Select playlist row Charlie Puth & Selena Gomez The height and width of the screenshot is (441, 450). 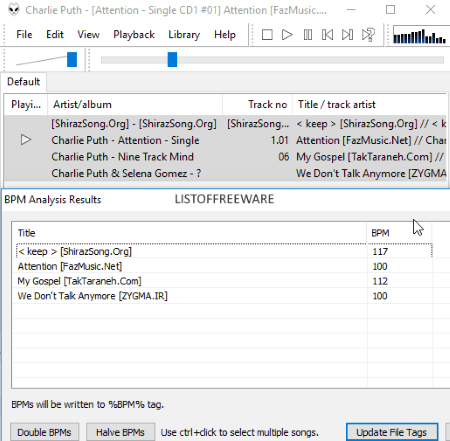[x=225, y=173]
